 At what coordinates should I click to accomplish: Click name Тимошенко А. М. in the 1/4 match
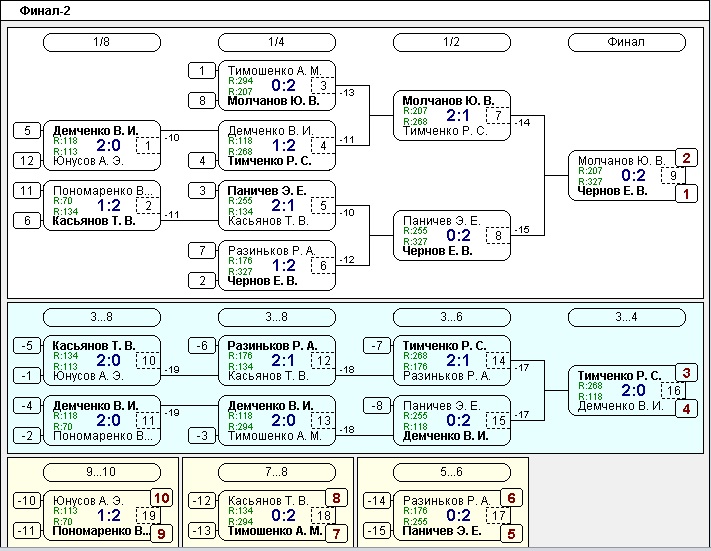pyautogui.click(x=274, y=71)
